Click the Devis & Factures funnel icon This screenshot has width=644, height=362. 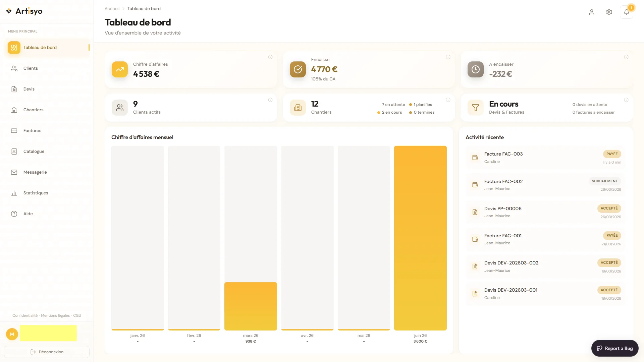pos(476,108)
